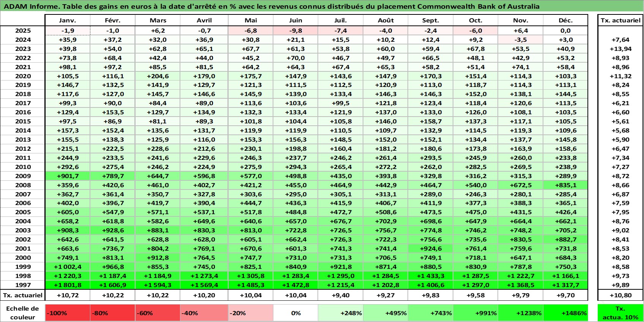Click the +248% light green scale swatch
Screen dimensions: 644x322
(340, 313)
